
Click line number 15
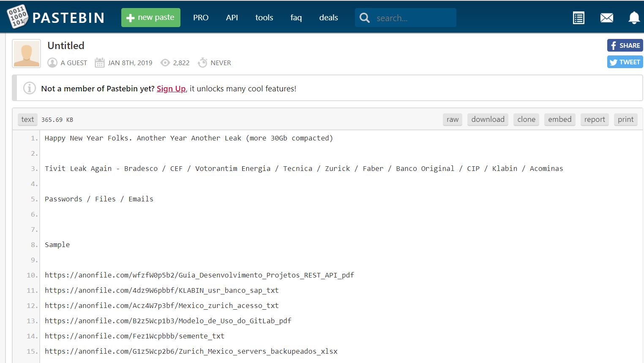click(x=32, y=351)
